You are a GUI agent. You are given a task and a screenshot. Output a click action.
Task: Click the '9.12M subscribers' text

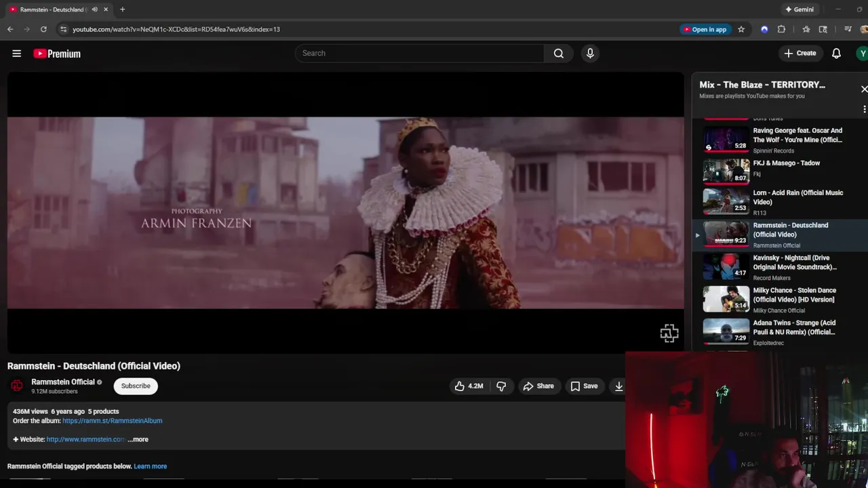[54, 392]
